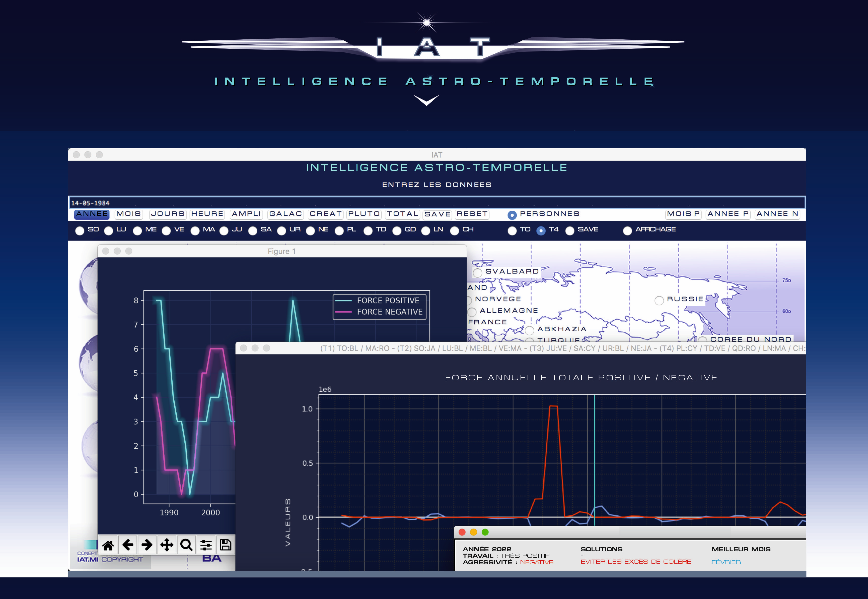The image size is (868, 599).
Task: Select the Zoom magnifier tool in Figure 1
Action: tap(186, 545)
